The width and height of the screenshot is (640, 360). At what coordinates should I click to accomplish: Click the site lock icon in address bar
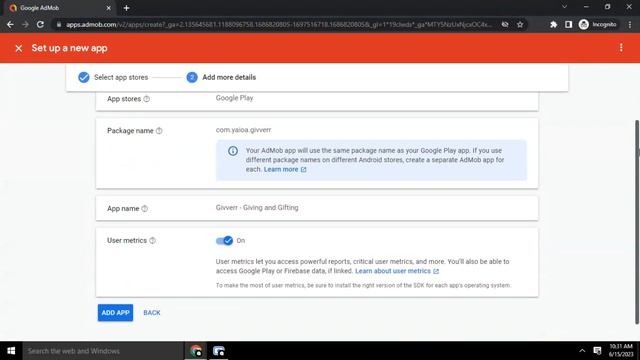pyautogui.click(x=59, y=24)
